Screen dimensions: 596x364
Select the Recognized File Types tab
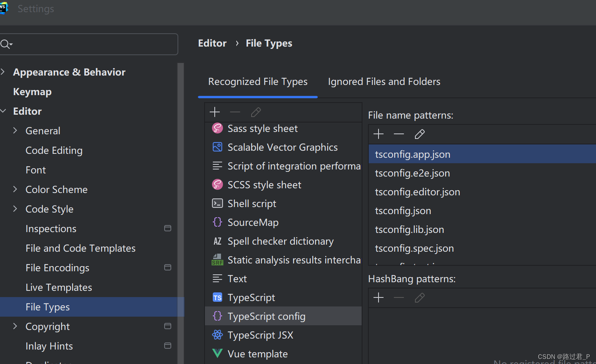[x=257, y=81]
